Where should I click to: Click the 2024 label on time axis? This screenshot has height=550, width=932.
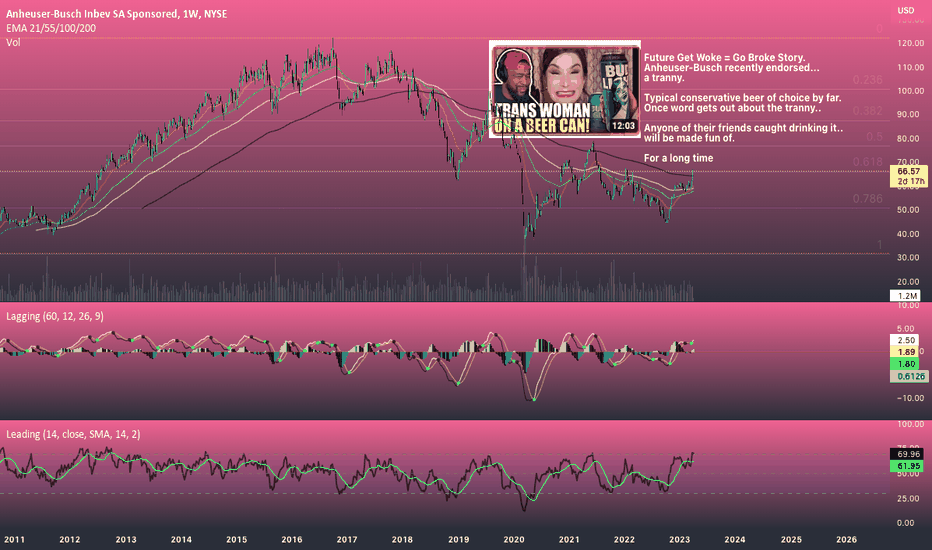(x=735, y=539)
